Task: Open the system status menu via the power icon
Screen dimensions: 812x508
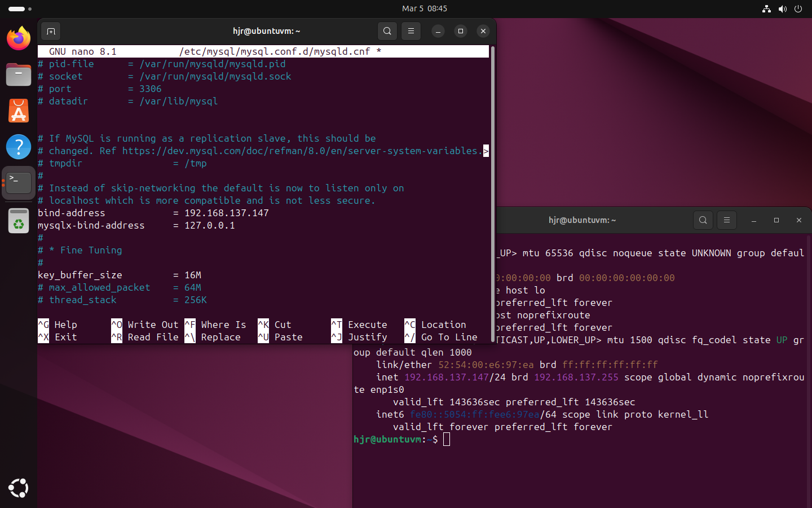Action: pyautogui.click(x=798, y=8)
